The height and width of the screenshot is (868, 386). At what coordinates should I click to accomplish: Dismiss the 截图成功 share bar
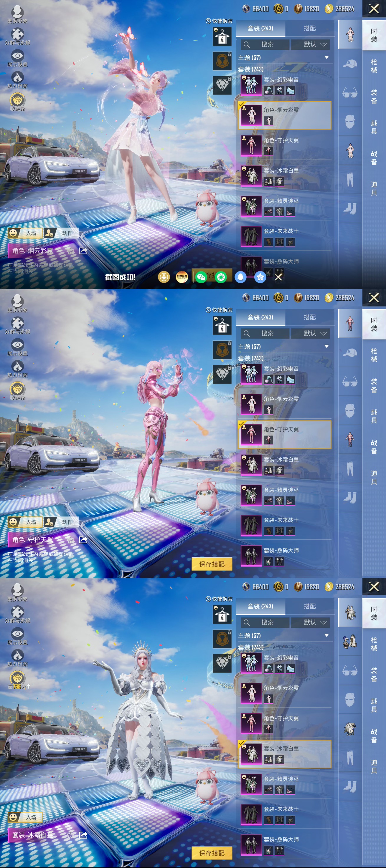point(278,277)
